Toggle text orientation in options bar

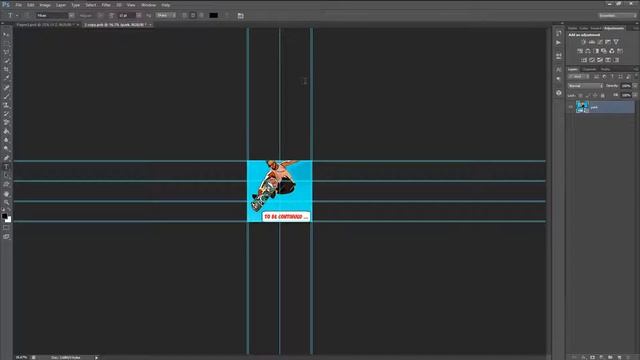[x=27, y=16]
